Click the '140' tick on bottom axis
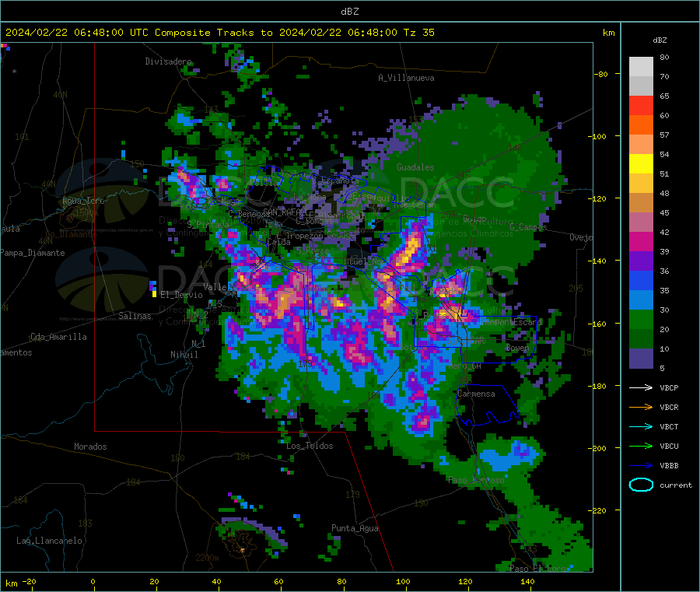Screen dimensions: 700x592 click(x=527, y=581)
